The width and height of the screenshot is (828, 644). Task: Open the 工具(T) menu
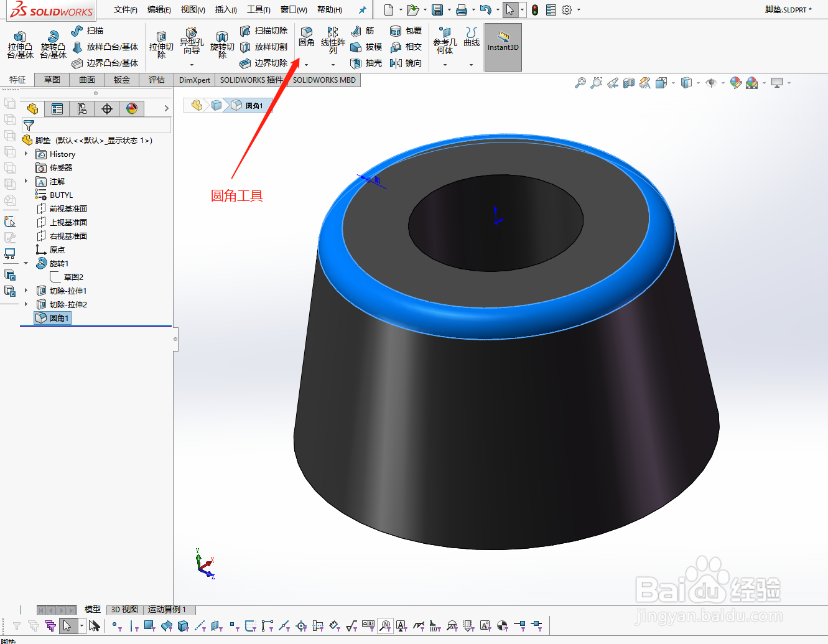pos(259,10)
